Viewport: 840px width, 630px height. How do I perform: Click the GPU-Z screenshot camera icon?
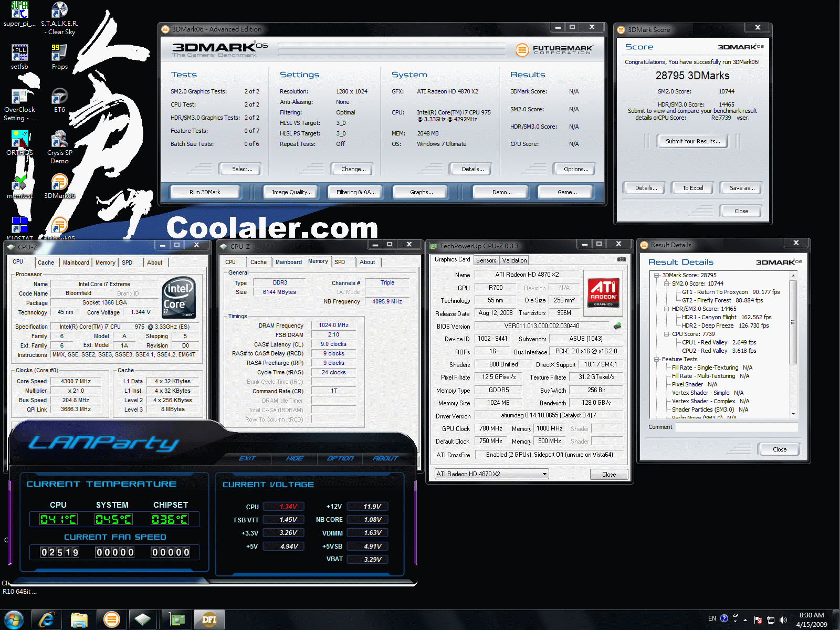pos(621,259)
